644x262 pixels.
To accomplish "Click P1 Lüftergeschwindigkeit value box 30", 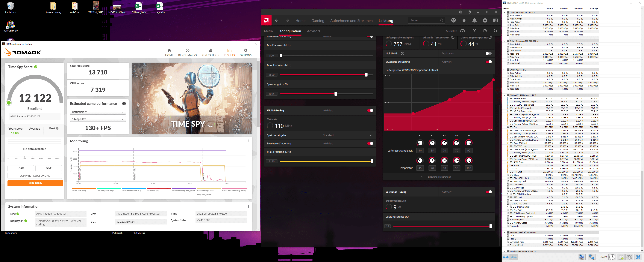I will click(420, 151).
